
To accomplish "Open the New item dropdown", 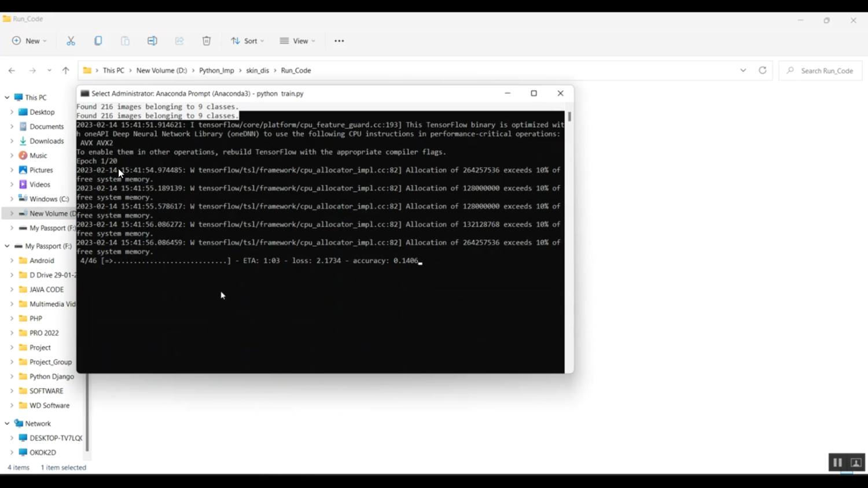I will (x=30, y=41).
